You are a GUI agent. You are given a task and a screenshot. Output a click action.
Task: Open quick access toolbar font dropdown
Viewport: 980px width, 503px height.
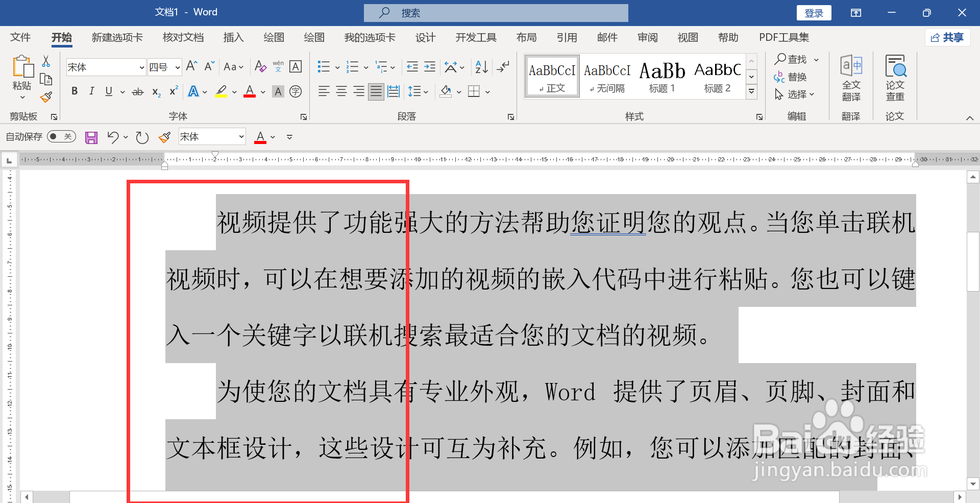click(241, 137)
